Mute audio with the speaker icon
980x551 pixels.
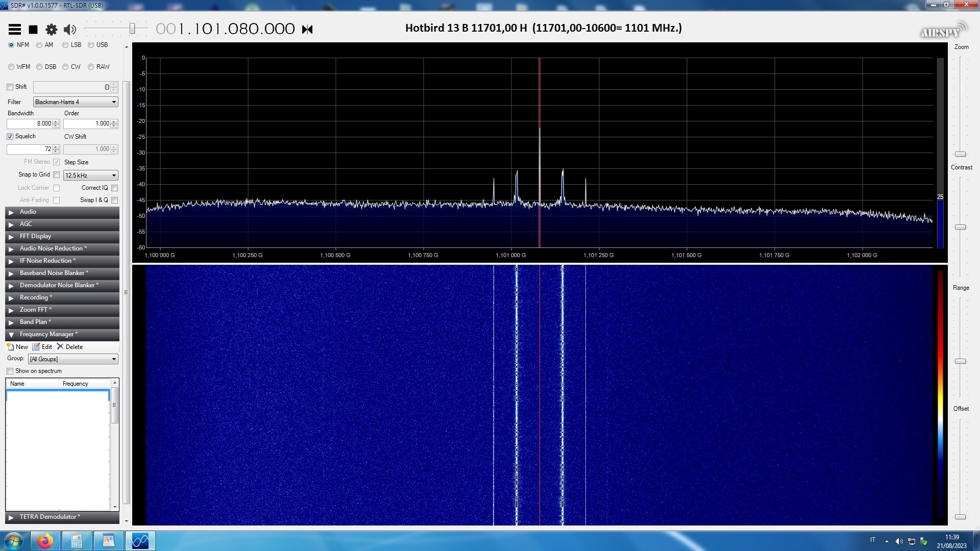(x=70, y=30)
